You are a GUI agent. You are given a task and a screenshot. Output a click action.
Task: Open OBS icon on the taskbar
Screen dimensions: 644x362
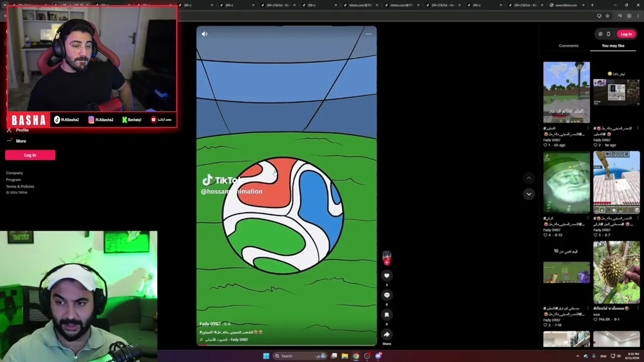click(x=367, y=356)
